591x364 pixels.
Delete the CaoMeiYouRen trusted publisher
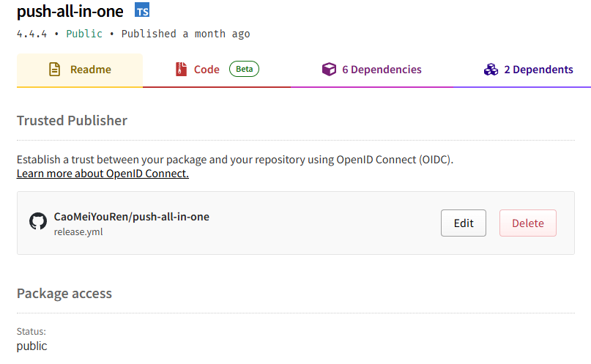[x=528, y=223]
